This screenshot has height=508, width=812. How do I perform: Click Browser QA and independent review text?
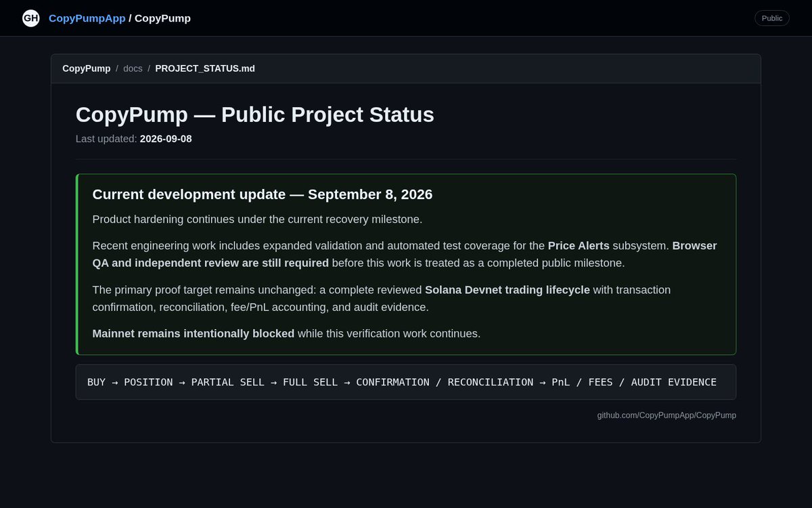[x=405, y=254]
